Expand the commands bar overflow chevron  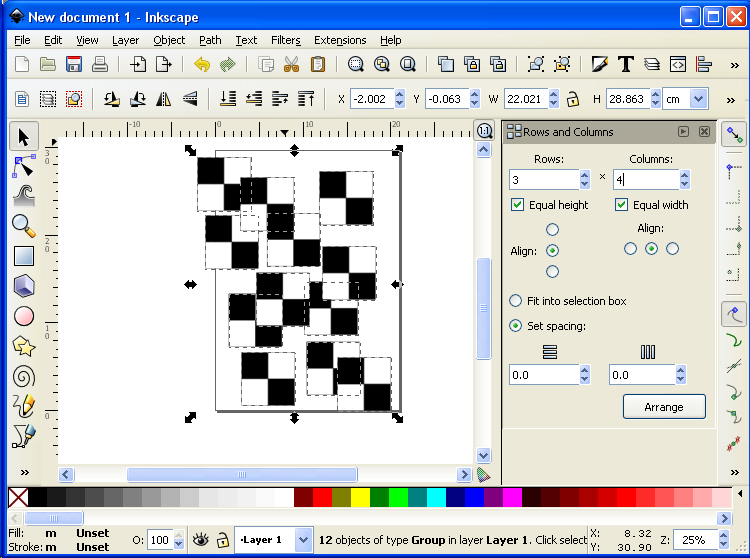tap(735, 65)
